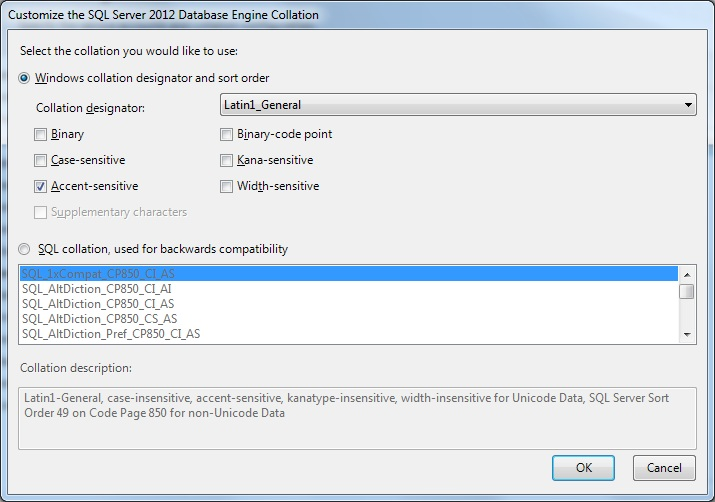
Task: Select SQL_AltDiction_CP850_CI_AS in the list
Action: point(349,304)
